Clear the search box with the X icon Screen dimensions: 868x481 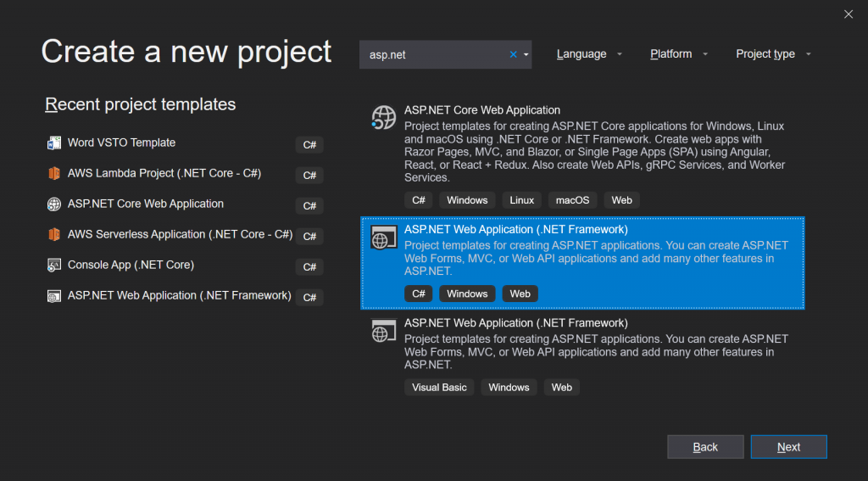tap(513, 54)
